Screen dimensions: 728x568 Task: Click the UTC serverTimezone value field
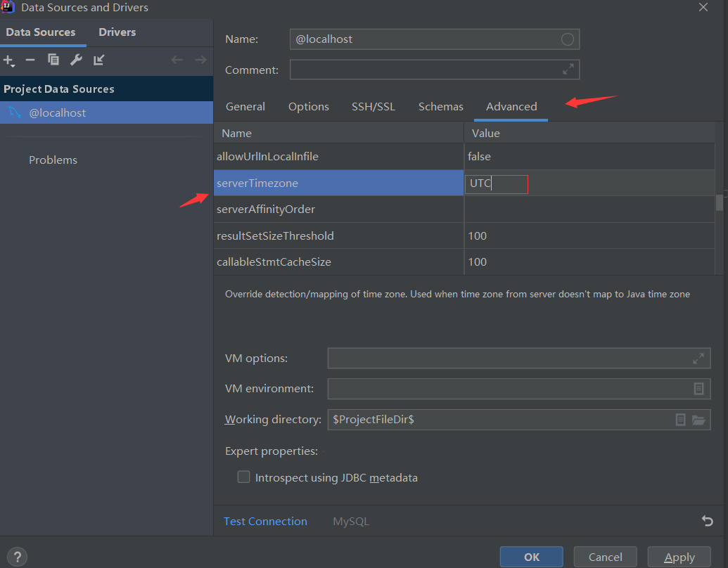coord(497,183)
